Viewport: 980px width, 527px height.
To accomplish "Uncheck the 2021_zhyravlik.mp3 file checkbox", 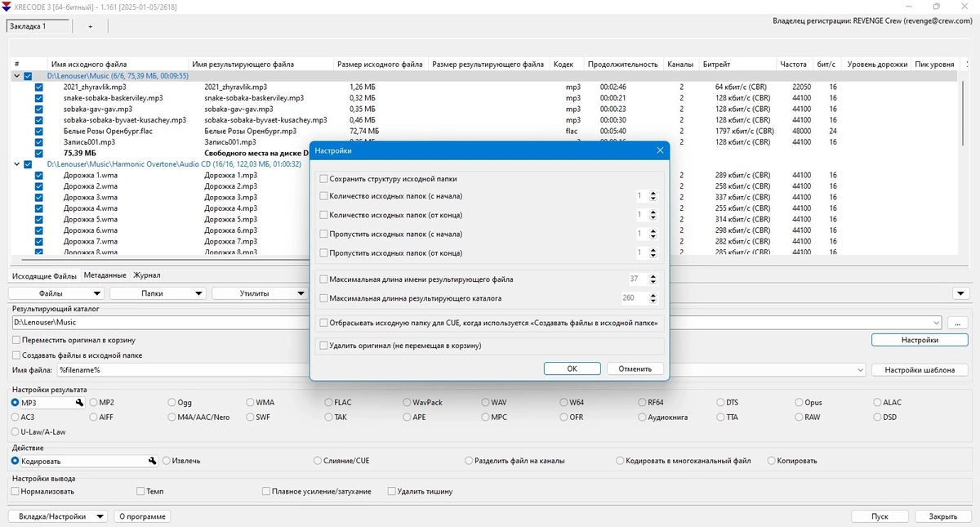I will pos(38,87).
